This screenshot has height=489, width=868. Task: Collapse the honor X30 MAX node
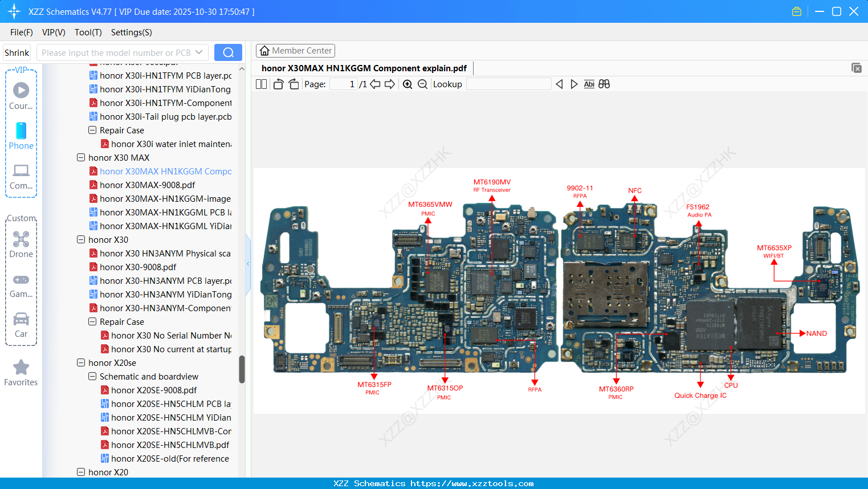coord(81,157)
